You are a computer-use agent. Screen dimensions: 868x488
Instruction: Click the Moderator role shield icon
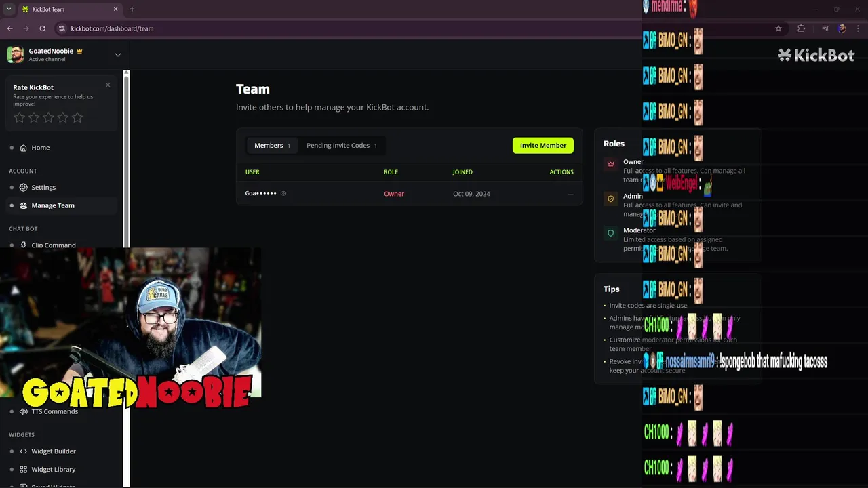(x=611, y=233)
